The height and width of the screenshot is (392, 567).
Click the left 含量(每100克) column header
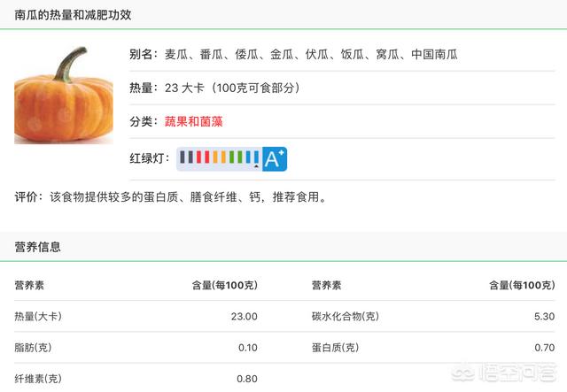coord(224,285)
